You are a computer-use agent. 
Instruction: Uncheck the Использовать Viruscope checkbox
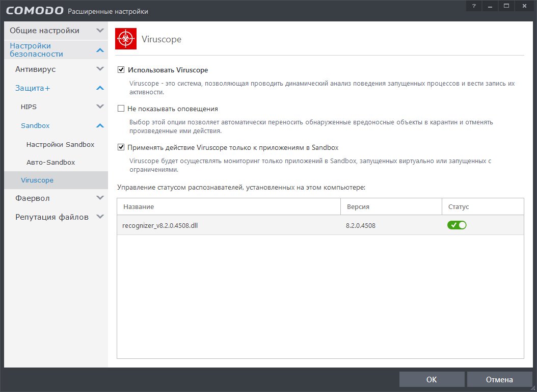coord(121,70)
